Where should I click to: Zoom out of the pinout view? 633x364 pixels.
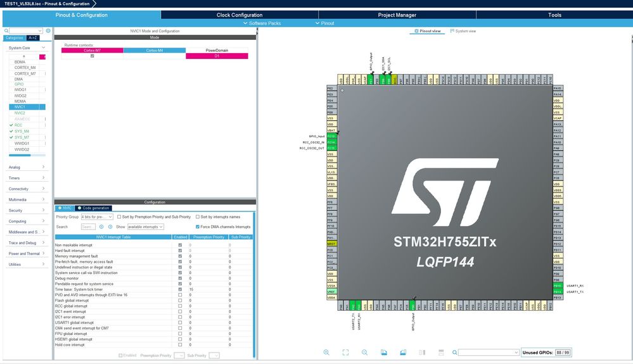[x=364, y=353]
